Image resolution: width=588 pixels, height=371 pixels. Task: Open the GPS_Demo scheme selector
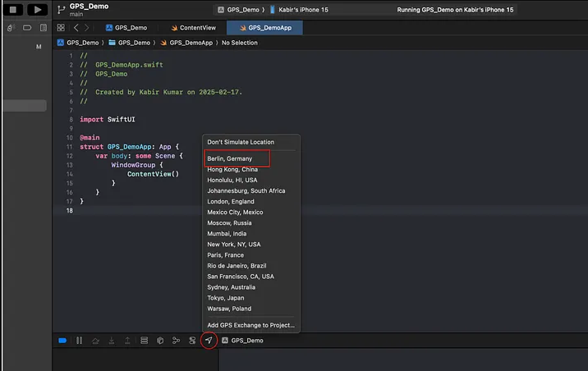coord(241,9)
